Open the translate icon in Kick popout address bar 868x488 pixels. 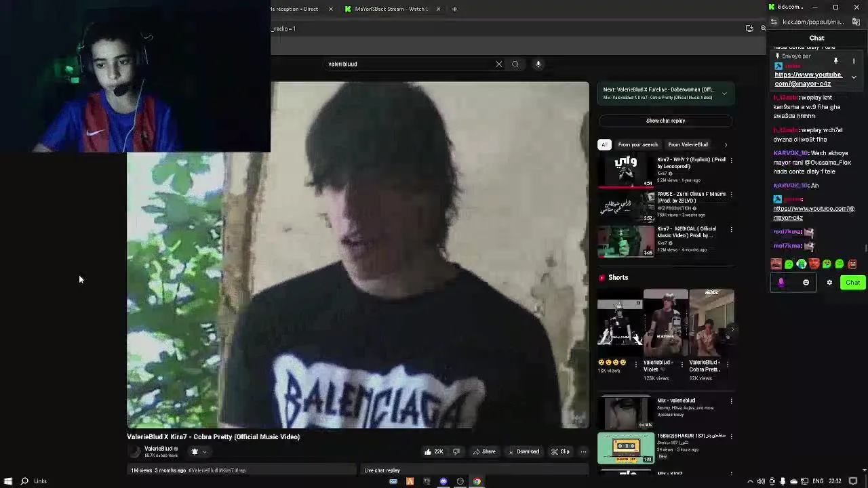point(856,22)
